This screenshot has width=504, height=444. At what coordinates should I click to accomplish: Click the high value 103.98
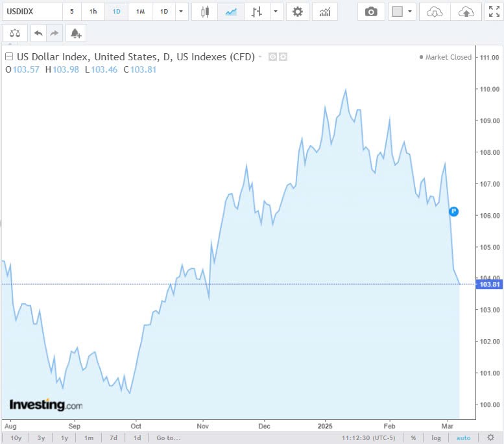tap(66, 69)
